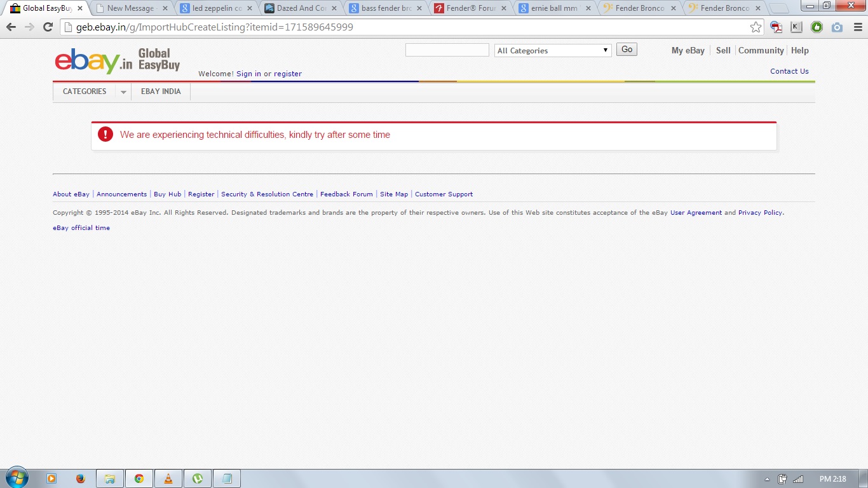The image size is (868, 488).
Task: Open My eBay
Action: tap(688, 50)
